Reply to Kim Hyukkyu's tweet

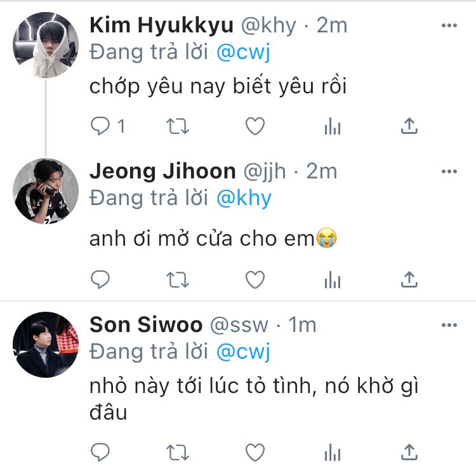[100, 126]
